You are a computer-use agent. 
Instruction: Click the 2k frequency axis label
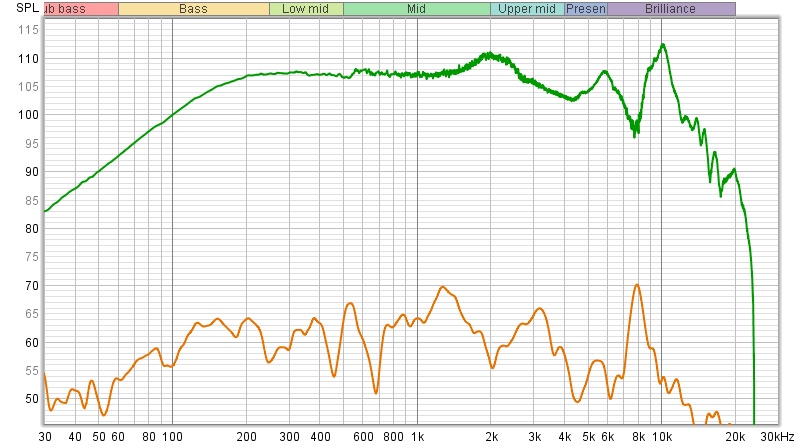point(492,437)
